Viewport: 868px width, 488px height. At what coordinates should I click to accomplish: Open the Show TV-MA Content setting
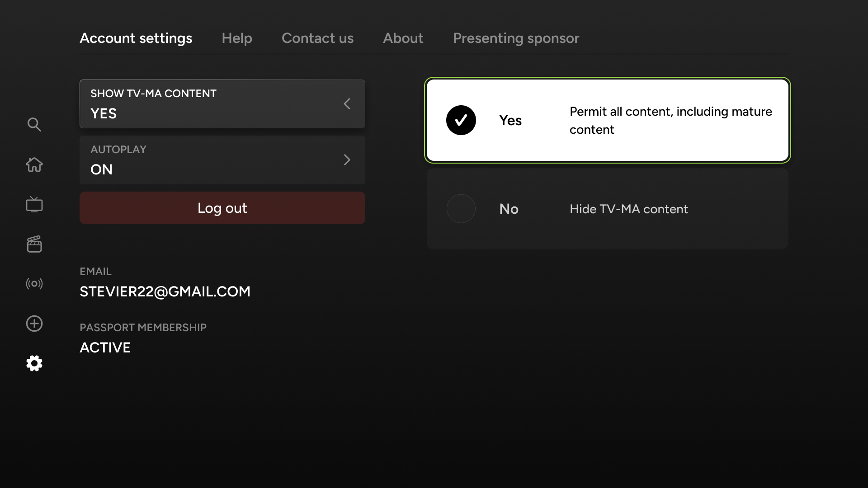click(222, 104)
